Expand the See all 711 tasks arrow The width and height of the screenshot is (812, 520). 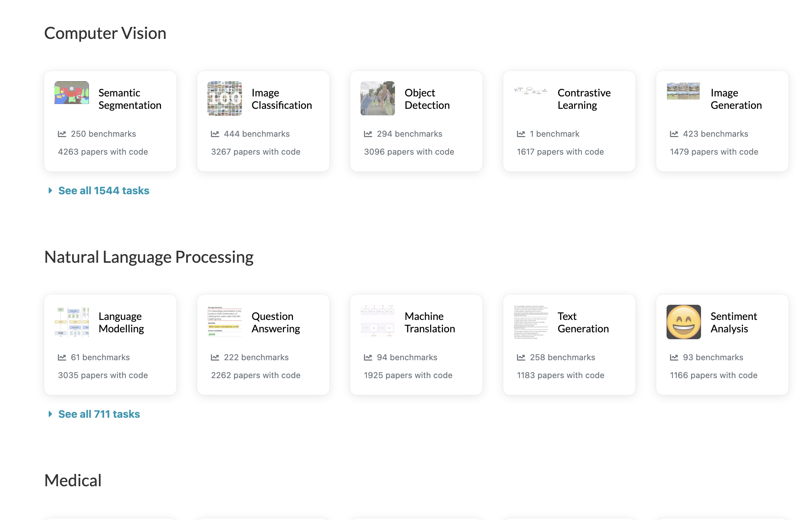(50, 414)
